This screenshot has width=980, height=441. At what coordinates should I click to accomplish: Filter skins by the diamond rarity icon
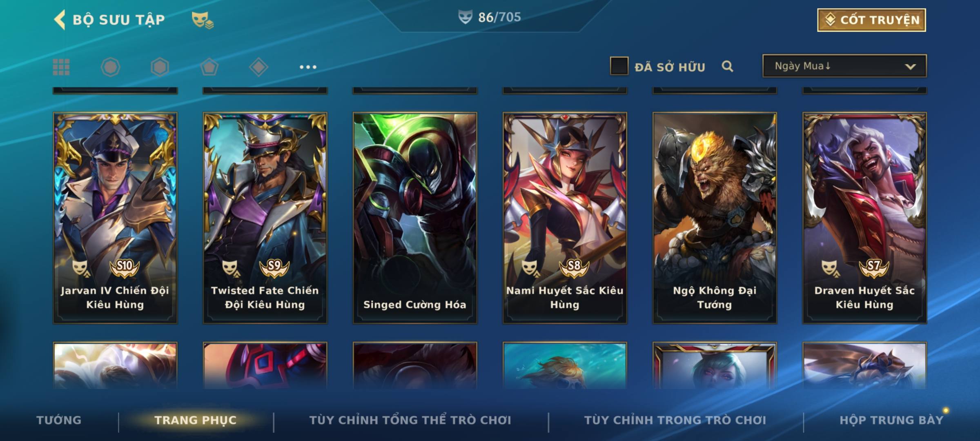[x=258, y=67]
